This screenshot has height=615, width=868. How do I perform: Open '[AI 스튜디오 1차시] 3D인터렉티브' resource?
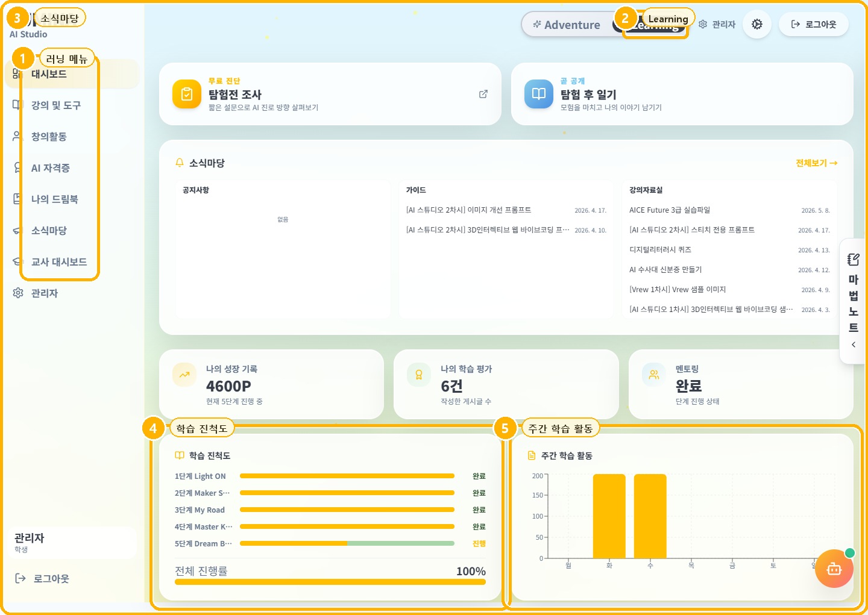(729, 310)
